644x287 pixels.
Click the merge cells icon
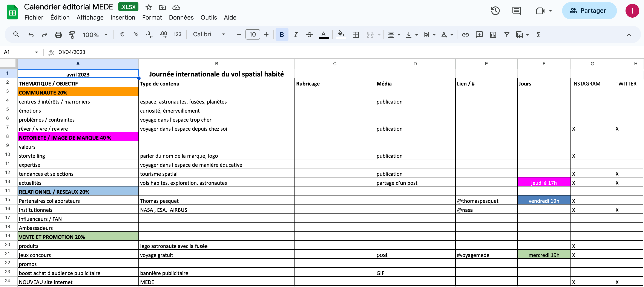[370, 34]
